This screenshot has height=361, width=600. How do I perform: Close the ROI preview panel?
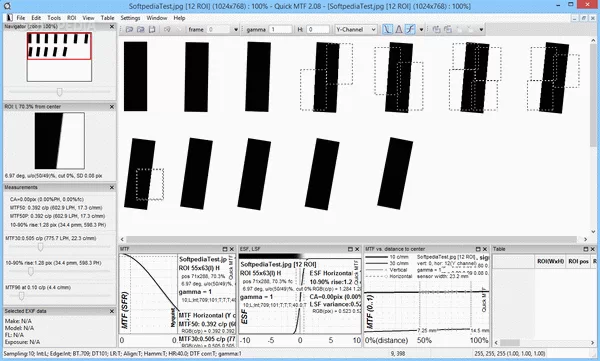[112, 107]
